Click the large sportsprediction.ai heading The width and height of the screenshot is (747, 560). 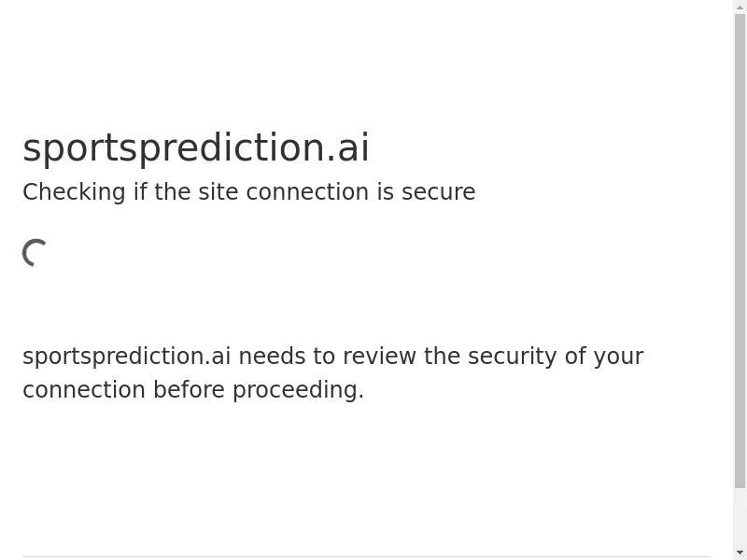point(196,148)
